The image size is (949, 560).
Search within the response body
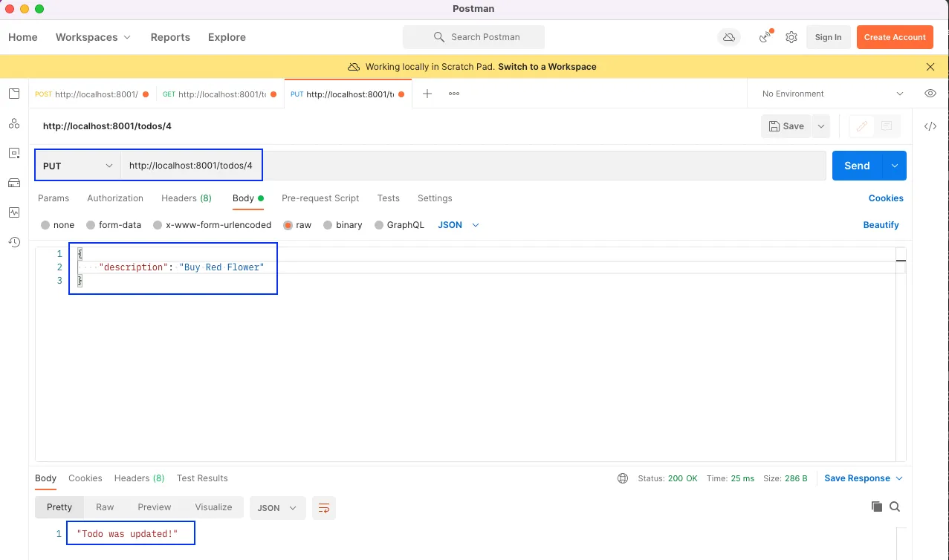(895, 507)
